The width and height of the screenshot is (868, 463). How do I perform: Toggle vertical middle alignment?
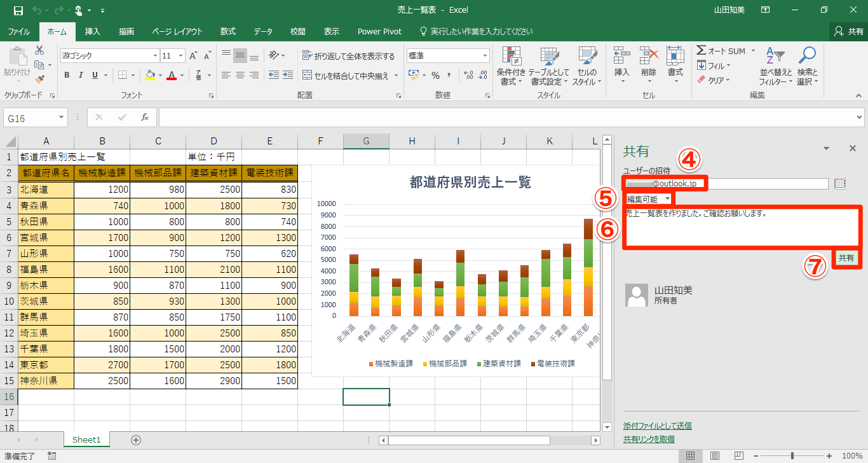240,56
